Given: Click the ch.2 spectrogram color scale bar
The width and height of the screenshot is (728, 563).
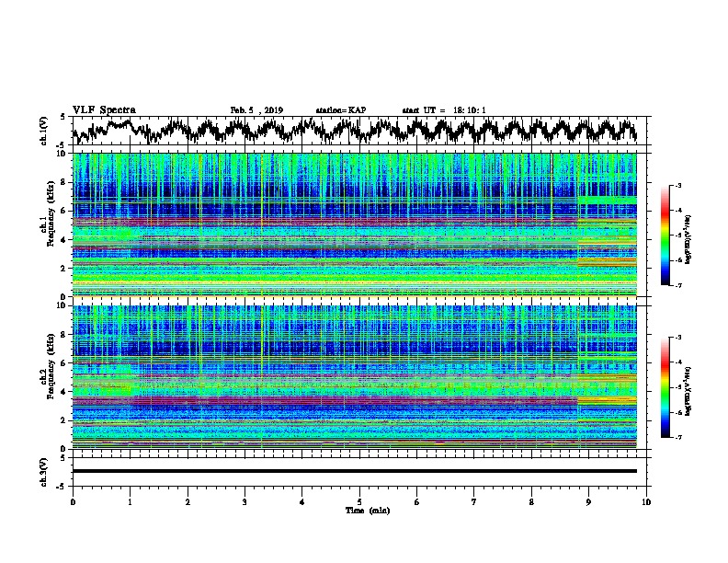Looking at the screenshot, I should tap(665, 387).
